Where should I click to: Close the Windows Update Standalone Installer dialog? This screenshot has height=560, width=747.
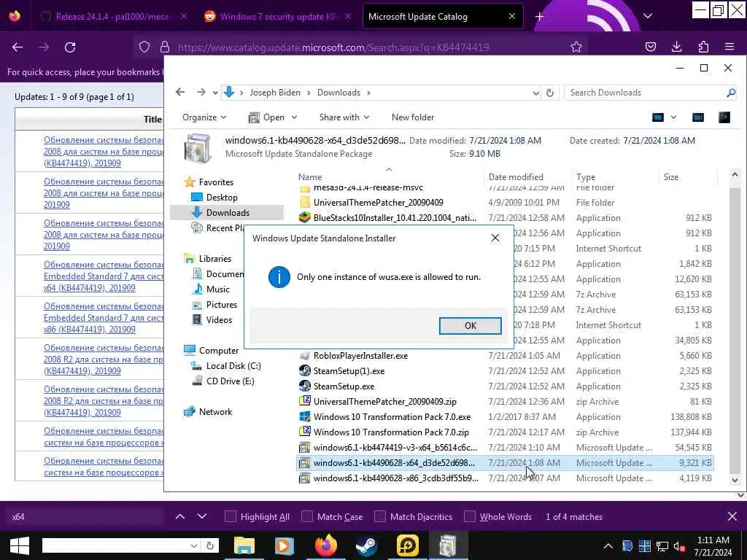(495, 238)
